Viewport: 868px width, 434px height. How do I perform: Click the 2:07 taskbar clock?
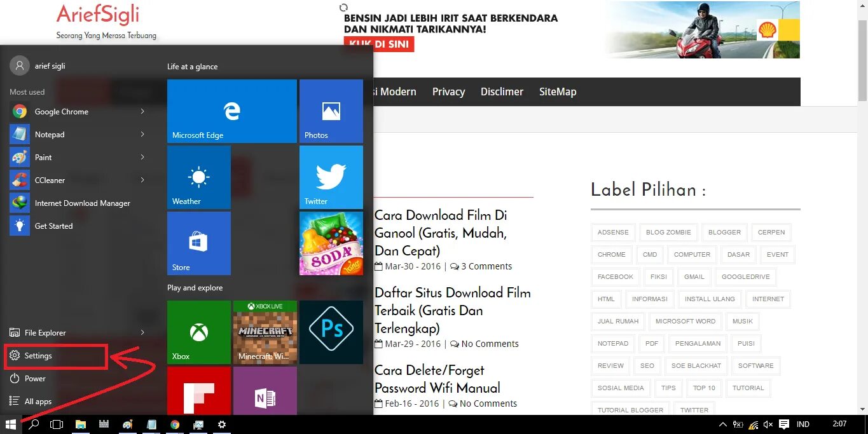[839, 424]
